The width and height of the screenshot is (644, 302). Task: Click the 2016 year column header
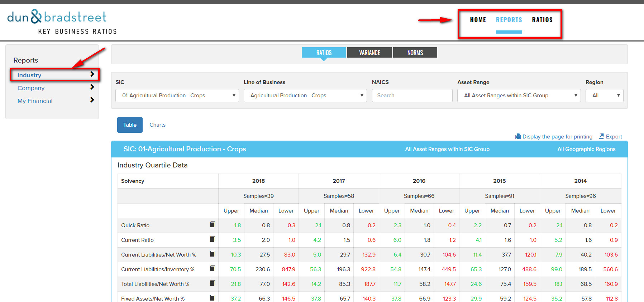tap(419, 181)
